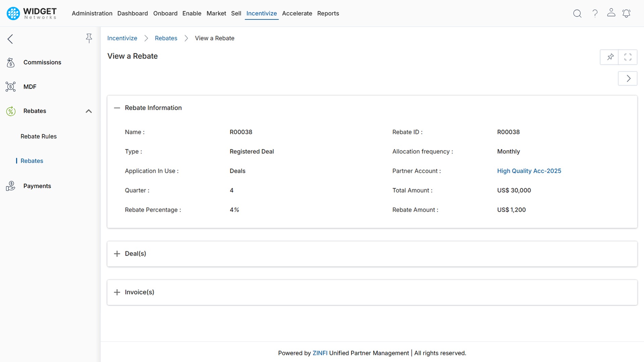
Task: Open the High Quality Acc-2025 partner account link
Action: click(529, 171)
